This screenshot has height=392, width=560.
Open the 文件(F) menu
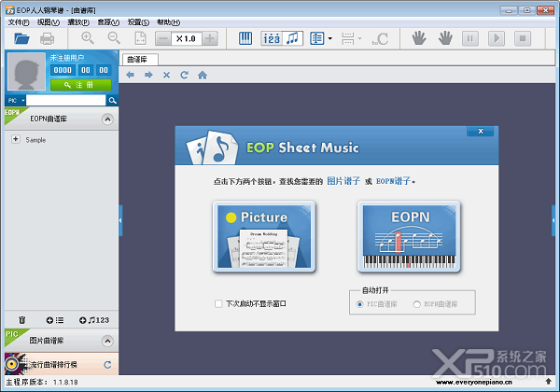click(19, 22)
